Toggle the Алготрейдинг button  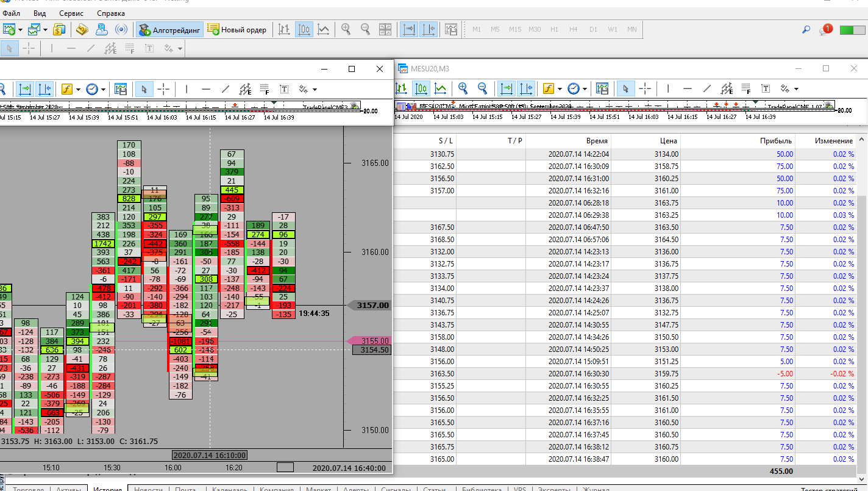pos(169,29)
